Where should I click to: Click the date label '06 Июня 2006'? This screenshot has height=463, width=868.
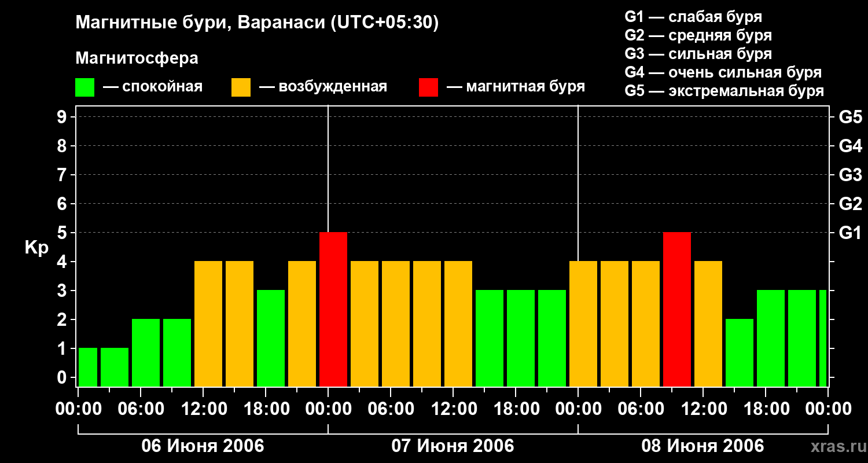[203, 446]
